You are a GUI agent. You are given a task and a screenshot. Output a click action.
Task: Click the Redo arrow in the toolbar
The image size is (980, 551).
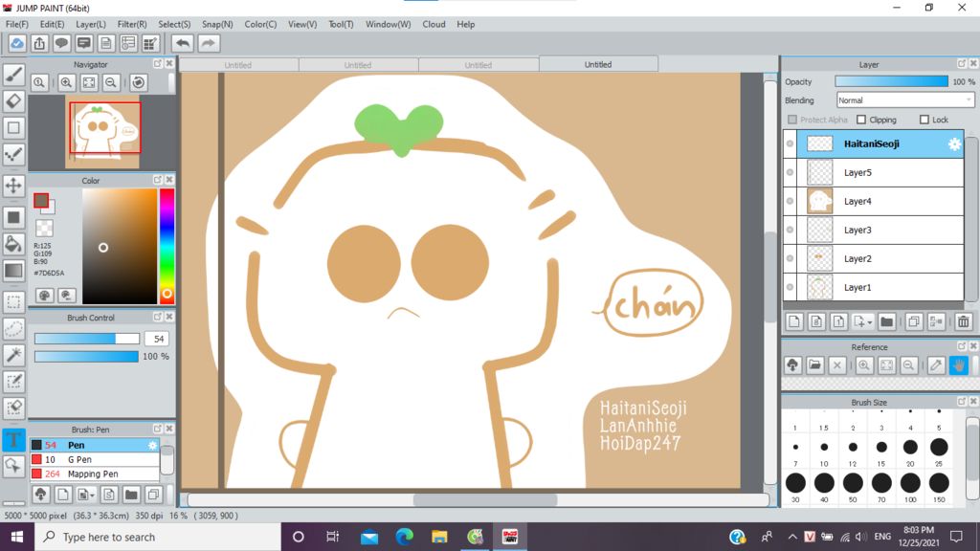tap(208, 43)
